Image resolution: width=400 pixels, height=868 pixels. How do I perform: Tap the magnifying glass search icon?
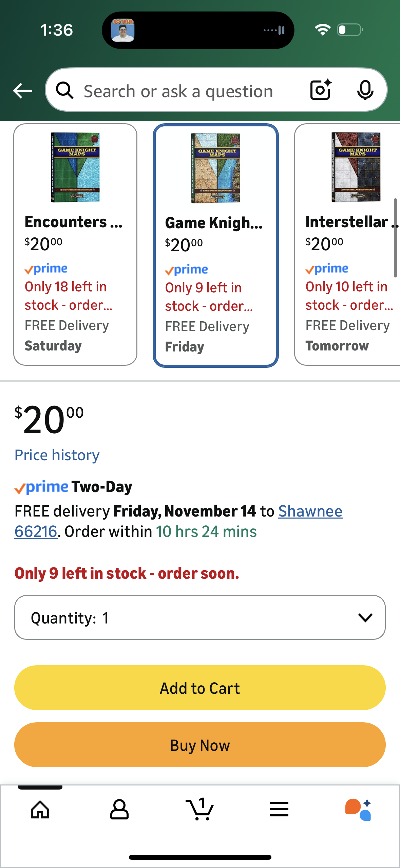[x=65, y=91]
